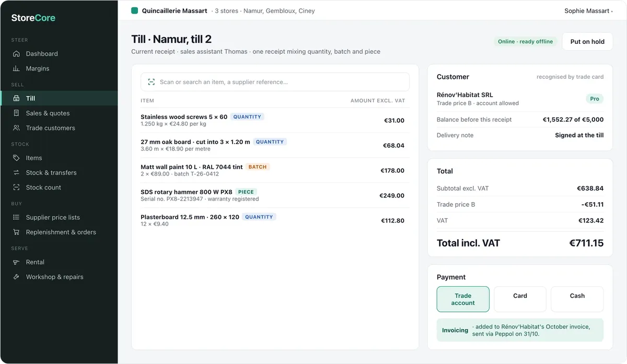Put the current receipt on hold
627x364 pixels.
tap(587, 42)
